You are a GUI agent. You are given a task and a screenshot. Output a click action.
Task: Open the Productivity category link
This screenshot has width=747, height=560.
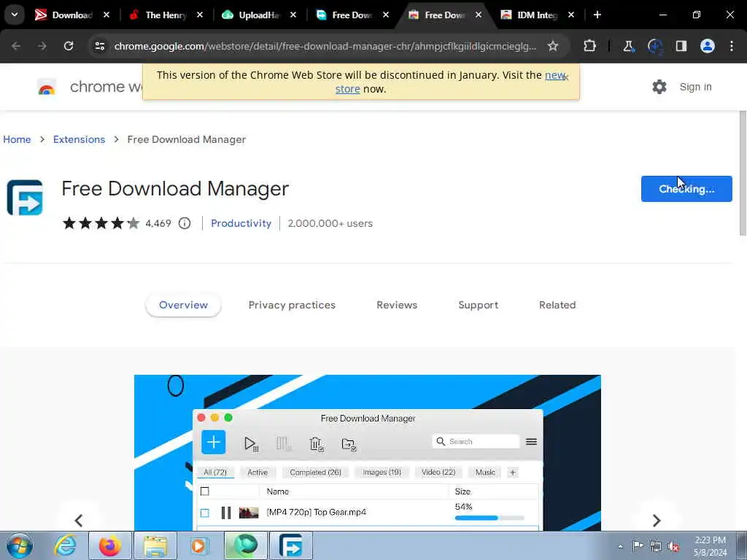[x=241, y=223]
